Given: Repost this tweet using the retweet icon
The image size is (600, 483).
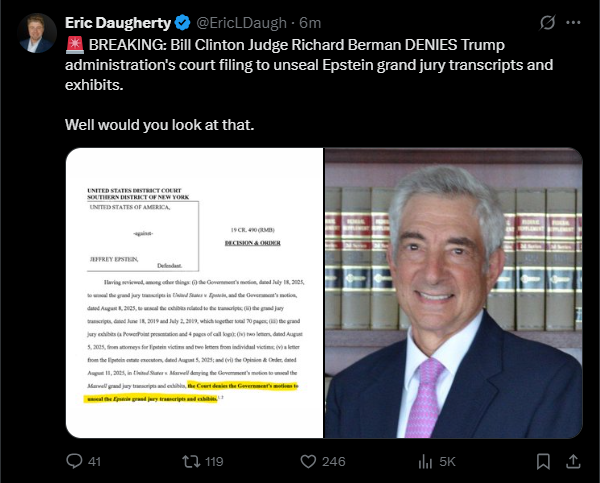Looking at the screenshot, I should point(191,461).
